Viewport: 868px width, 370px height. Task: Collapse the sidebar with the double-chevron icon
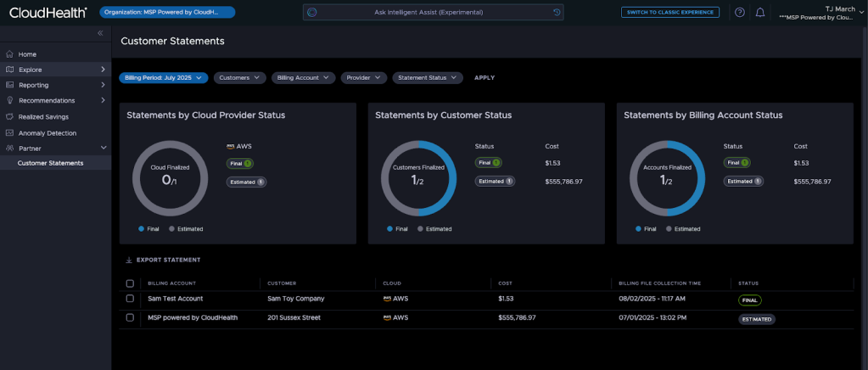100,33
